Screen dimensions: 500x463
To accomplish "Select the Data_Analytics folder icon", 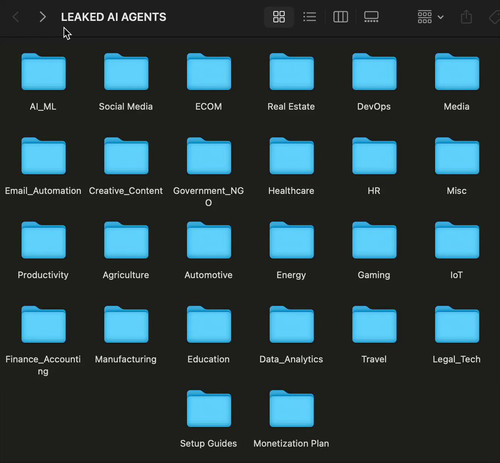I will 291,324.
